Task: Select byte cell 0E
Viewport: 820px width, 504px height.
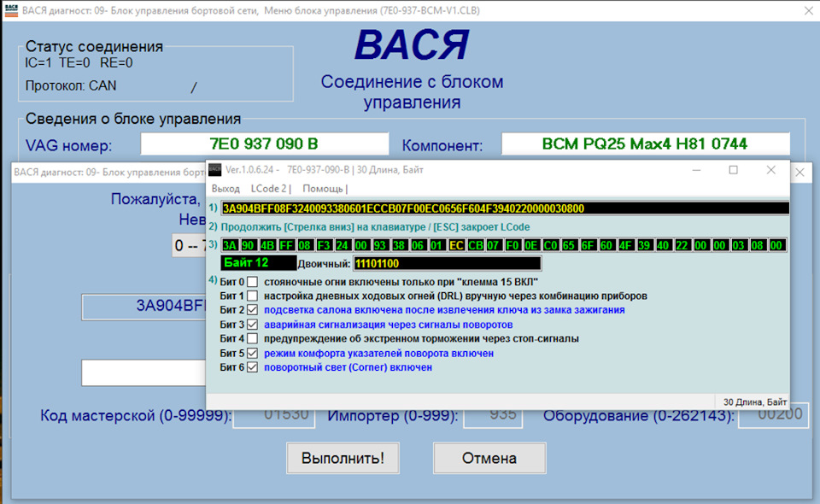Action: coord(531,245)
